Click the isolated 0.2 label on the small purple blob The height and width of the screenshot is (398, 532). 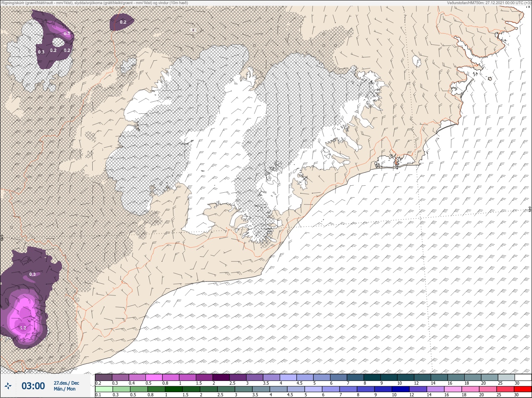[123, 22]
